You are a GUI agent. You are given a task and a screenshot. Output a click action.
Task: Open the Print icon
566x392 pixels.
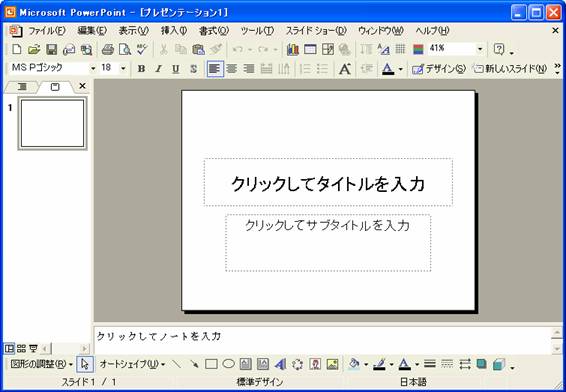click(x=108, y=49)
